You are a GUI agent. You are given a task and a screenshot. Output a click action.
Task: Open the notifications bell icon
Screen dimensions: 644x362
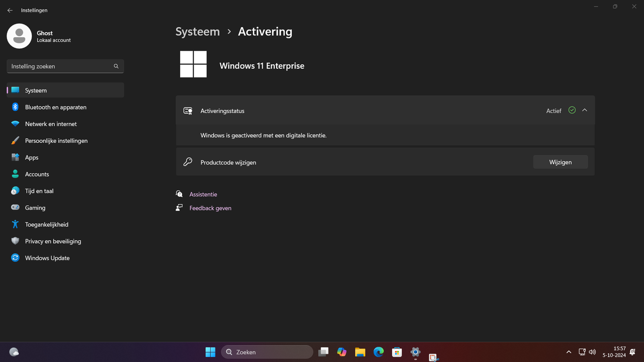pyautogui.click(x=633, y=352)
